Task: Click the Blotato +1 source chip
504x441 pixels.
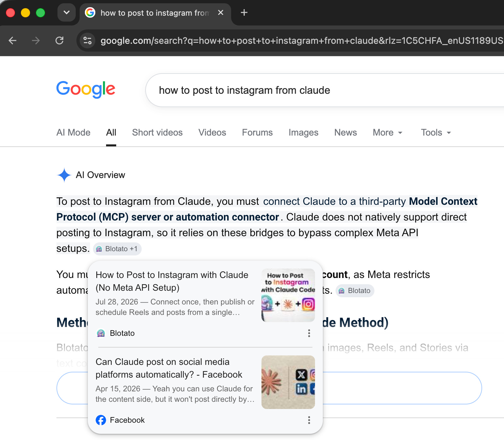Action: point(117,249)
